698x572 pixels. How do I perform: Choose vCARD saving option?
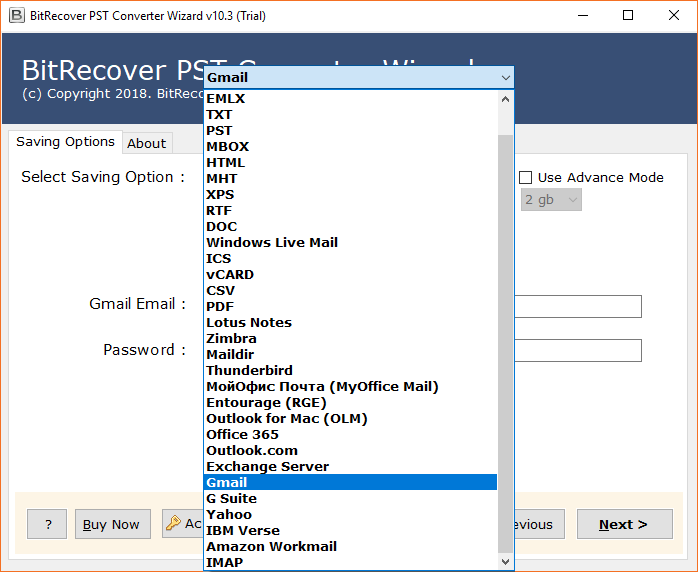pos(350,275)
